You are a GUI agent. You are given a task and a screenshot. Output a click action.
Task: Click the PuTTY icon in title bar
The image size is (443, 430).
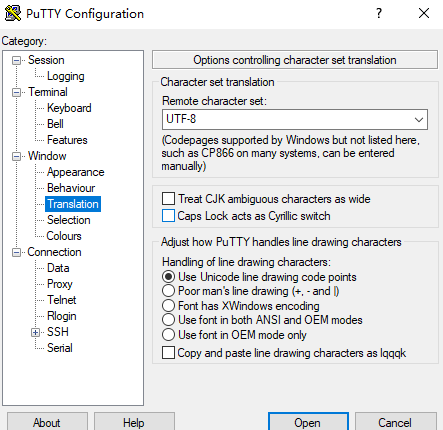13,14
